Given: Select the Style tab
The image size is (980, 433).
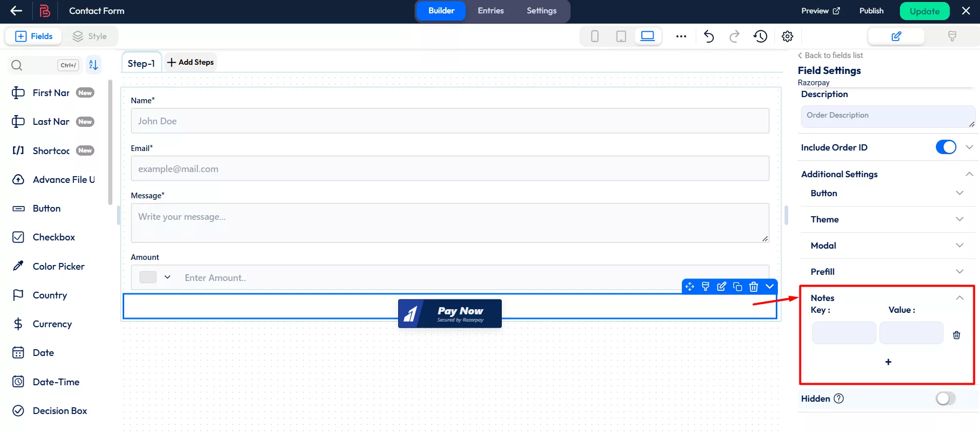Looking at the screenshot, I should click(x=90, y=36).
